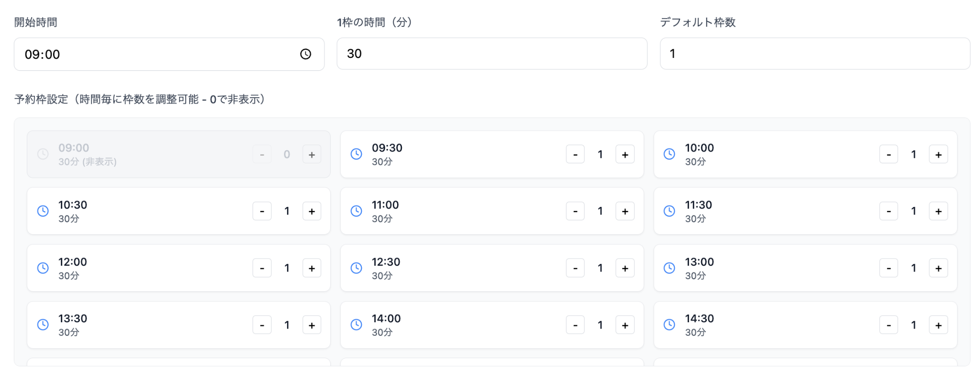Screen dimensions: 980x374
Task: Click the clock icon for the 10:00 slot
Action: 669,154
